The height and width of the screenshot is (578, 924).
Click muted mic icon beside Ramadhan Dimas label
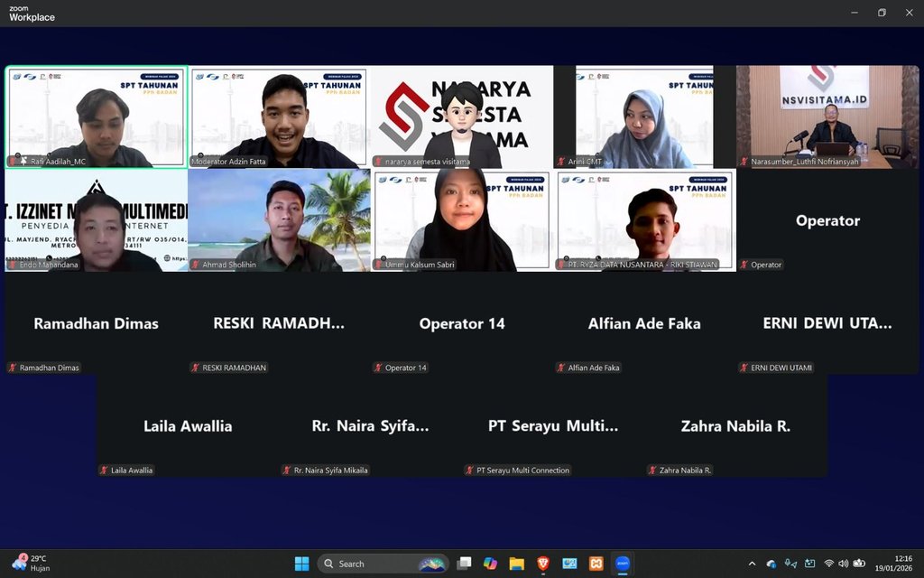13,368
